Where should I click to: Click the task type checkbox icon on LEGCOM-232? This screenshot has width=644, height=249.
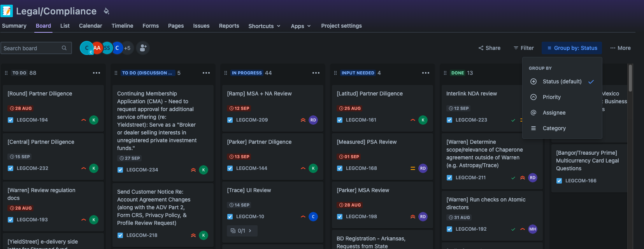point(11,168)
